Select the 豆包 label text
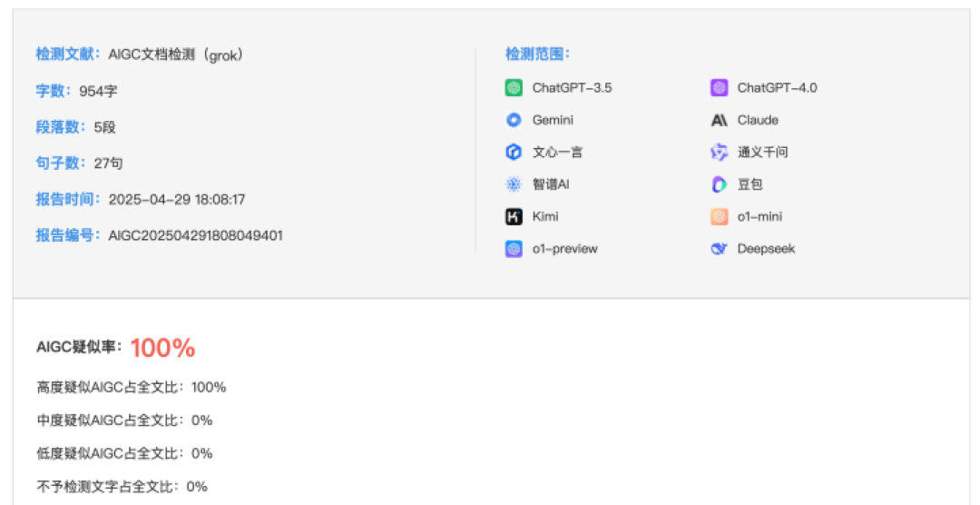Viewport: 980px width, 505px height. click(750, 184)
